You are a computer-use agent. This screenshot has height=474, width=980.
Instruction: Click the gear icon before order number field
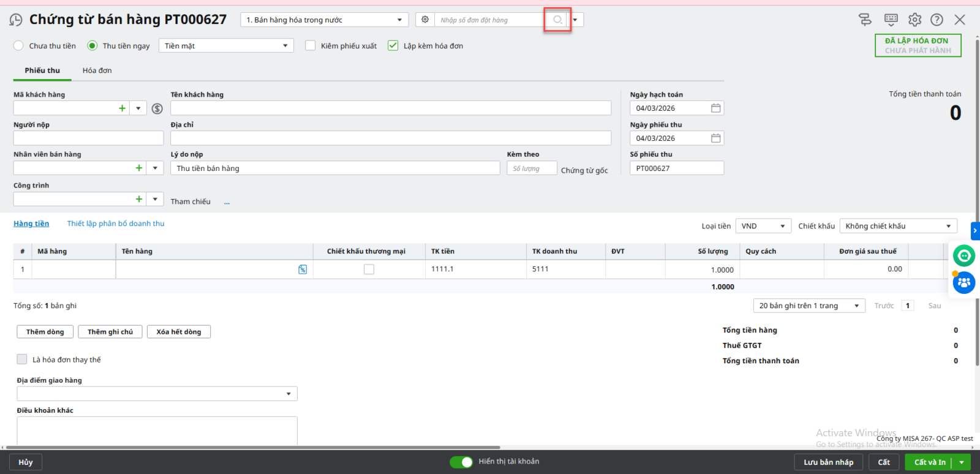425,20
